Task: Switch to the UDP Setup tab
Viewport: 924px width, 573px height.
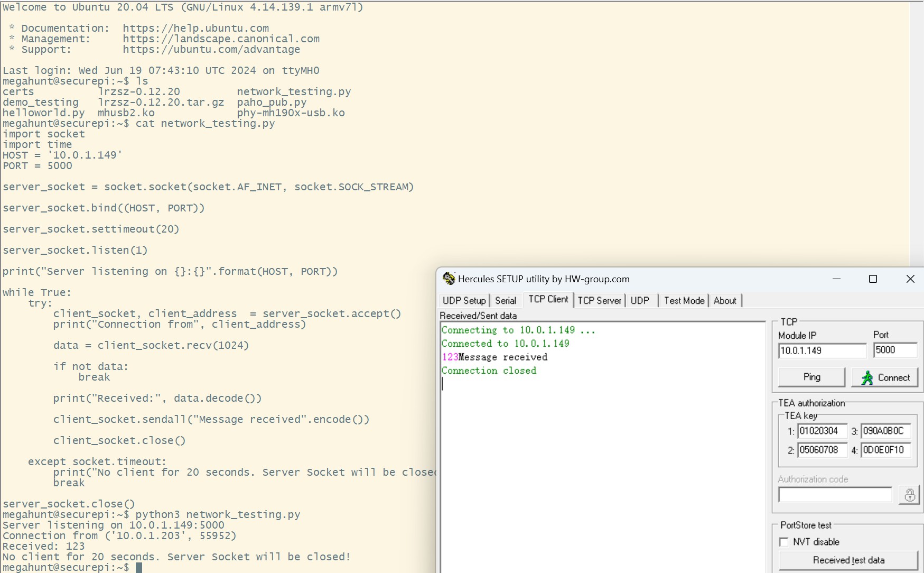Action: coord(463,300)
